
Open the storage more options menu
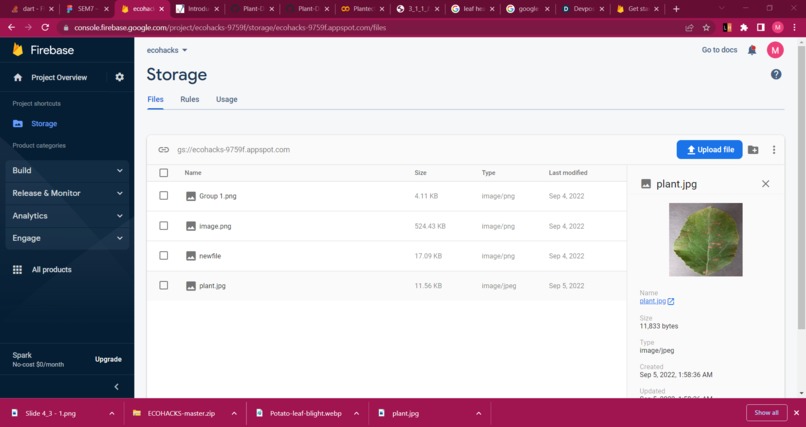[x=774, y=150]
